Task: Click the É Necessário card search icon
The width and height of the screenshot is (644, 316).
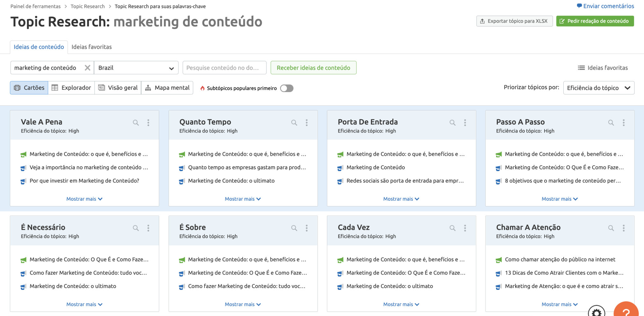Action: [x=136, y=228]
